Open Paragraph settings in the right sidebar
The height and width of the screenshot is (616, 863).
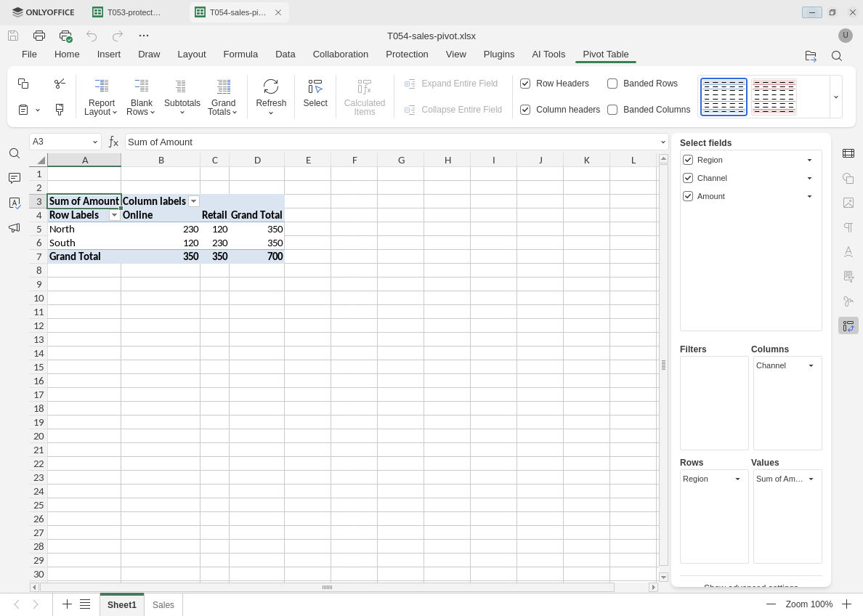coord(848,227)
